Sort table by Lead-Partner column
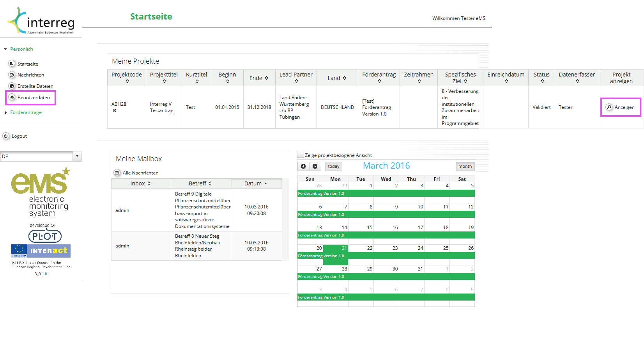 click(296, 78)
